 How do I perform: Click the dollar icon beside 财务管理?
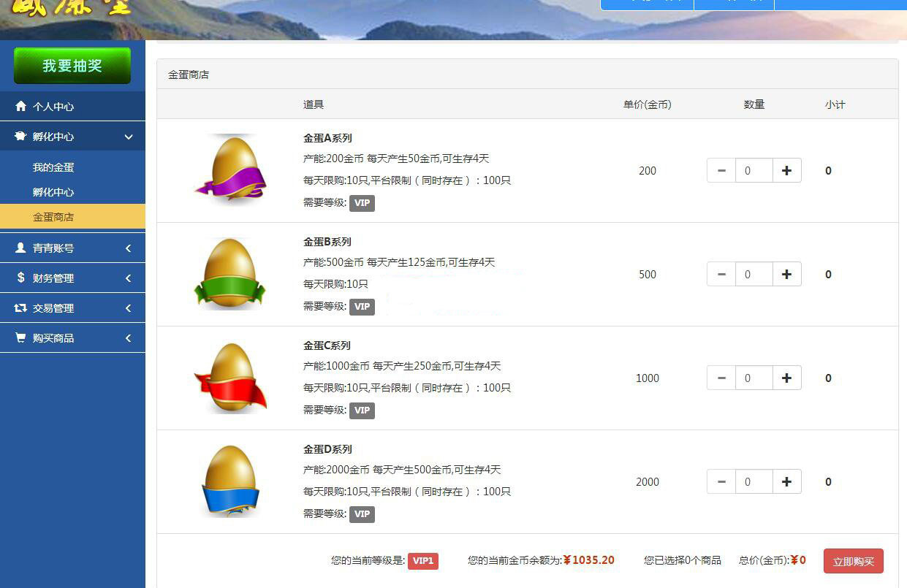coord(20,278)
